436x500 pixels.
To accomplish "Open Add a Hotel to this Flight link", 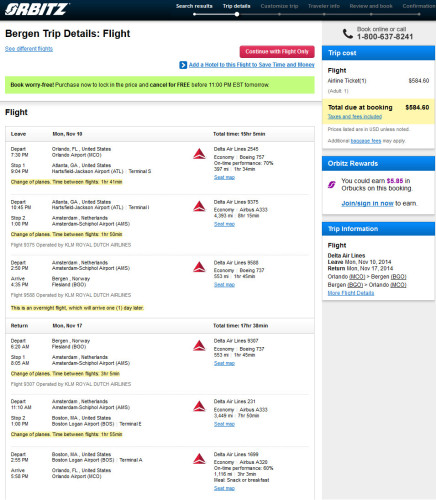I will coord(252,65).
